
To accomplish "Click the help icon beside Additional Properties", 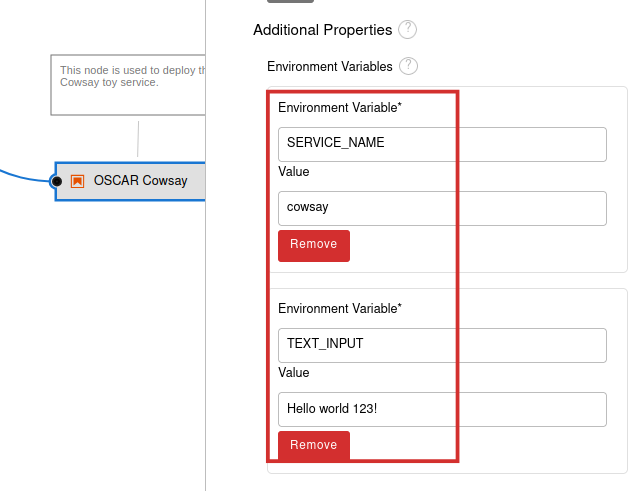I will pos(407,30).
